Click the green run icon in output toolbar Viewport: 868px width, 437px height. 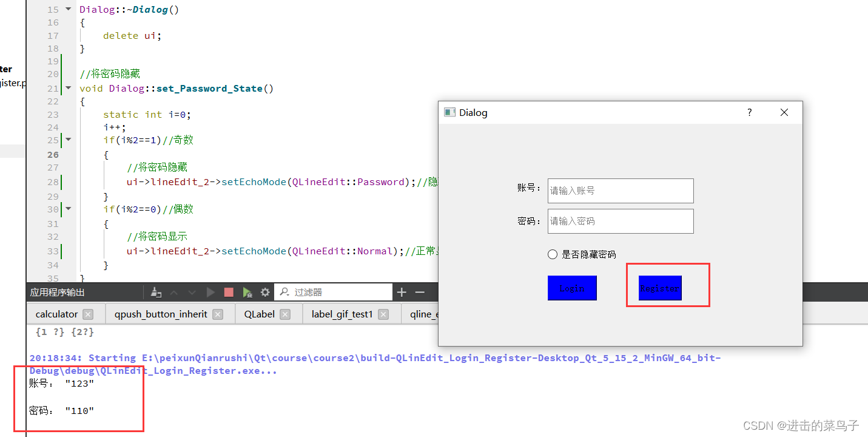[x=247, y=292]
